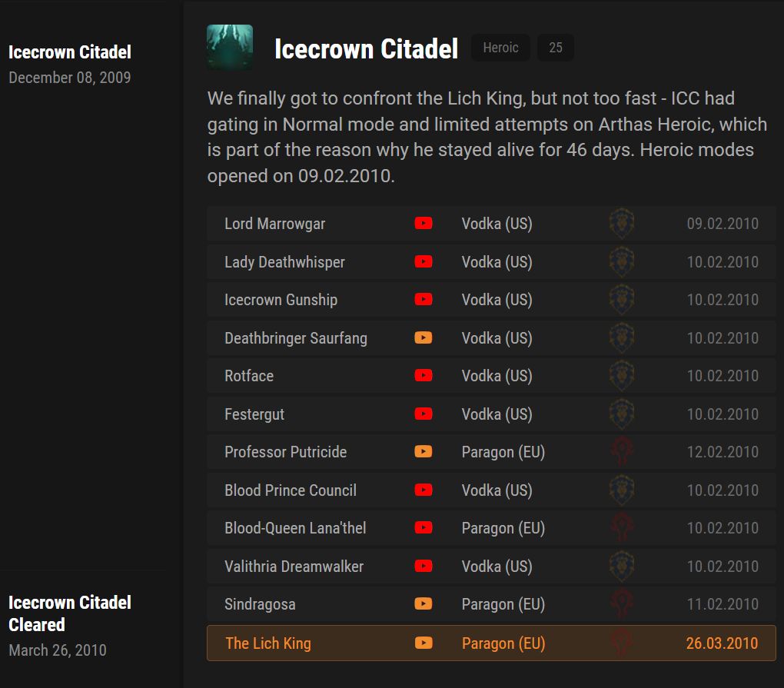Select the highlighted Lich King row
The width and height of the screenshot is (784, 688).
[491, 643]
